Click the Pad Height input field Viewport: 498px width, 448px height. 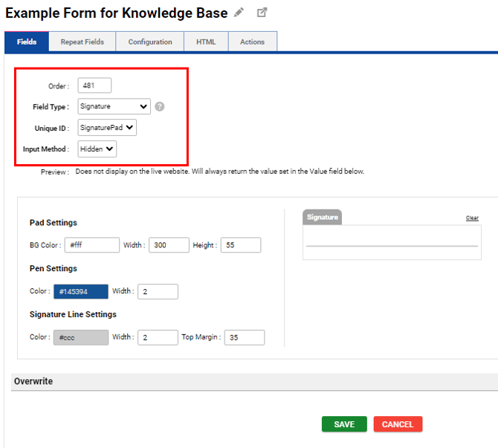pos(240,245)
